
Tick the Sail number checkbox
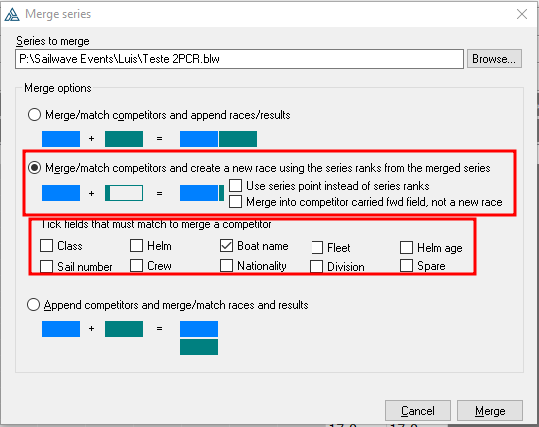click(x=46, y=266)
